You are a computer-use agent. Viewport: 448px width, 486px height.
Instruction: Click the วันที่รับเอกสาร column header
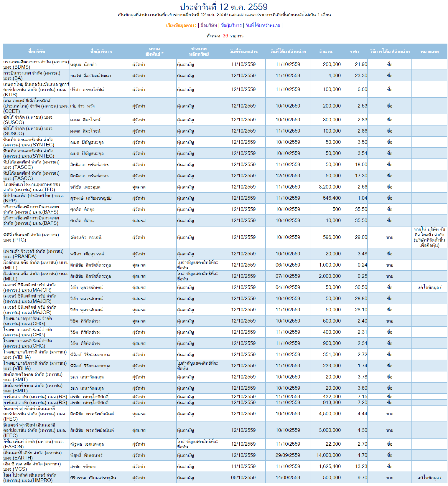pyautogui.click(x=243, y=52)
